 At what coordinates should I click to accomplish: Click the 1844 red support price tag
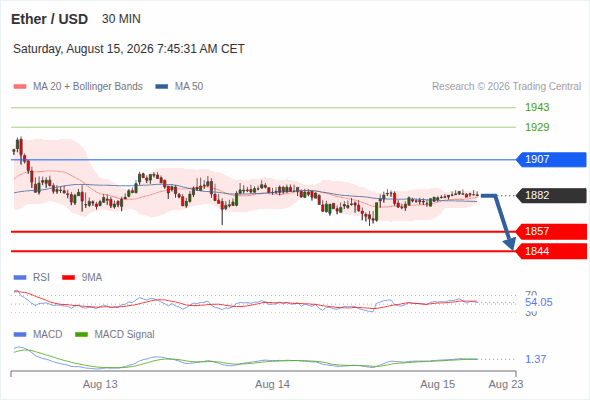[x=551, y=251]
